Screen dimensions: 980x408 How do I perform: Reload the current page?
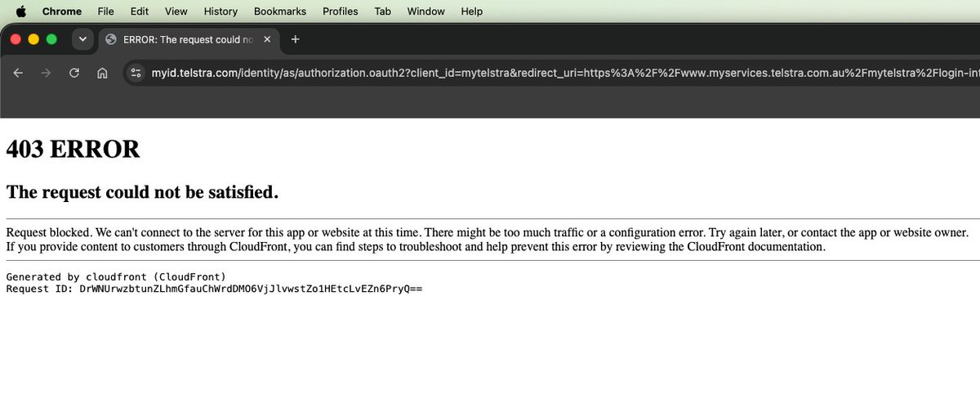point(74,73)
